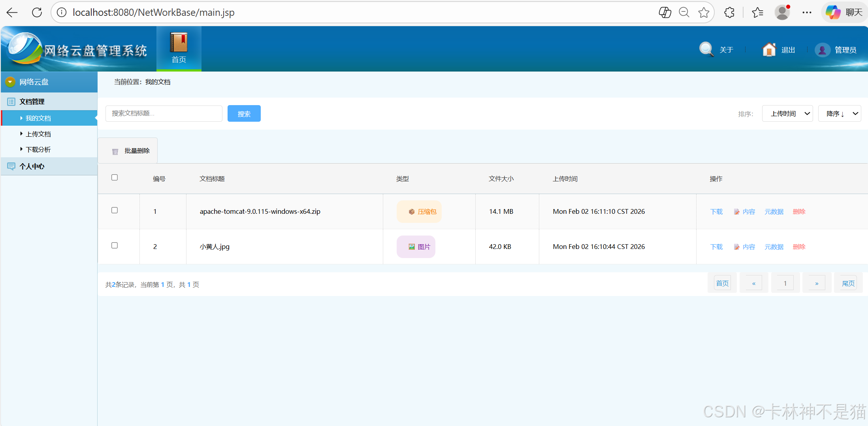This screenshot has width=868, height=426.
Task: Open 上传文档 in the sidebar
Action: pyautogui.click(x=38, y=134)
